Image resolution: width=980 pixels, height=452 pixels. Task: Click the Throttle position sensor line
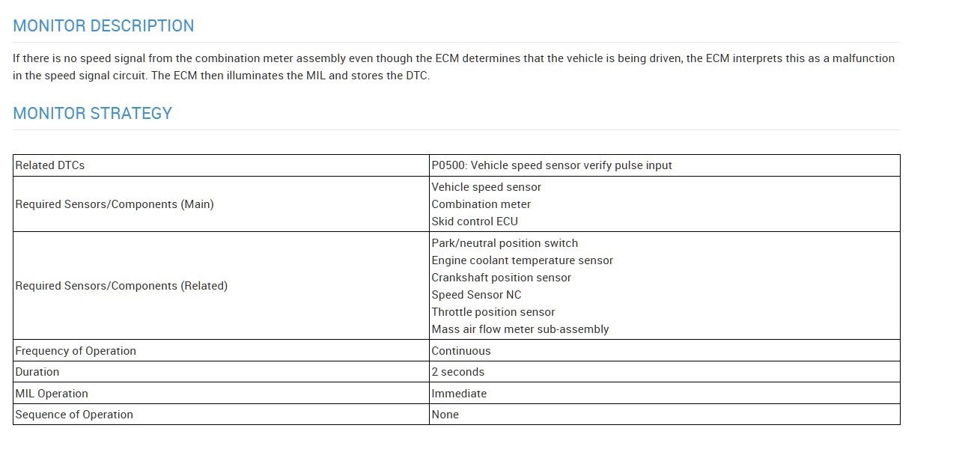(x=493, y=312)
